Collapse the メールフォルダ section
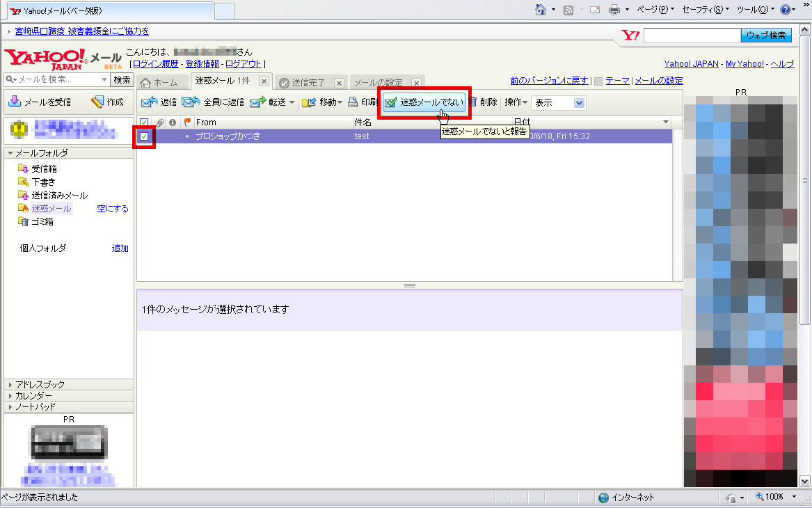The width and height of the screenshot is (812, 508). coord(10,153)
